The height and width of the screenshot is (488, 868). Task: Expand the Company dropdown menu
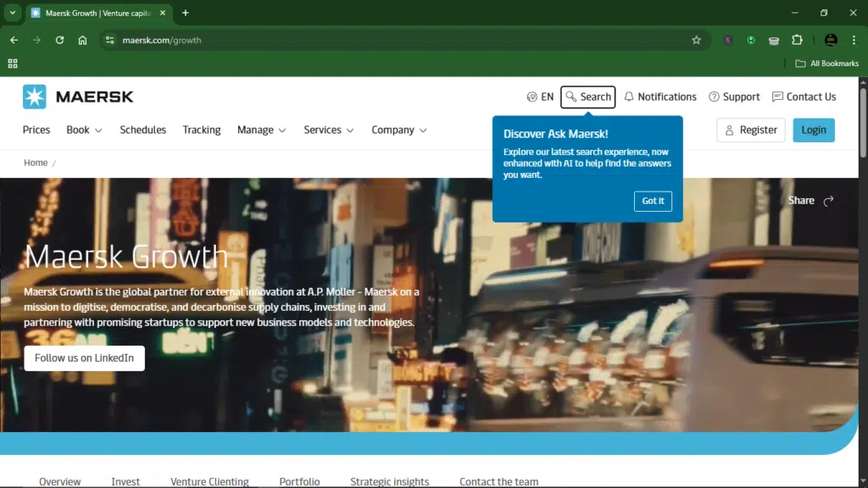[398, 130]
